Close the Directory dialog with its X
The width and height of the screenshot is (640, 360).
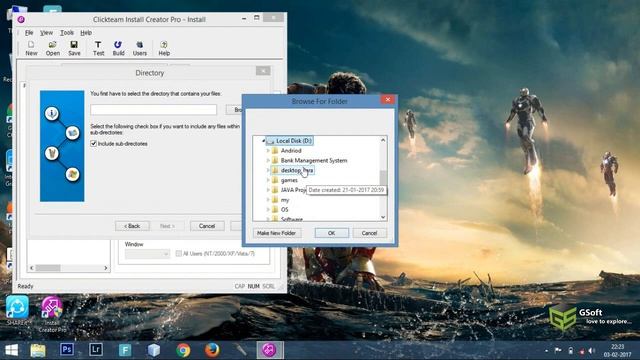263,71
